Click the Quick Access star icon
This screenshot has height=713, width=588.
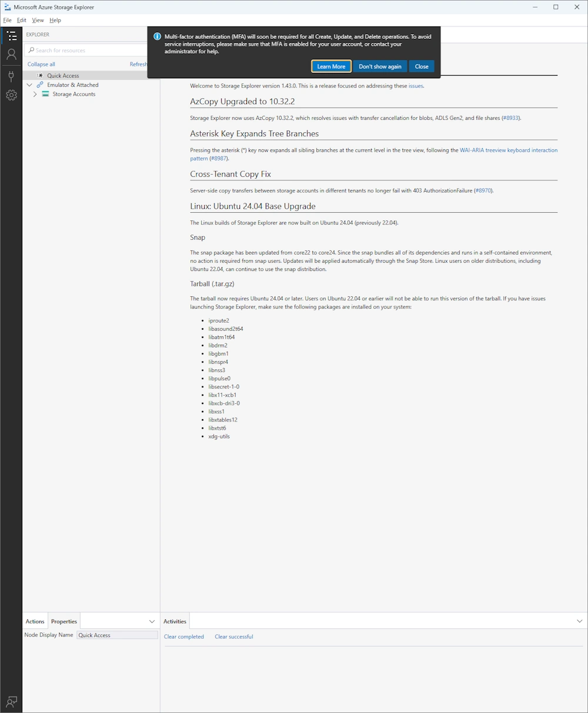tap(39, 76)
